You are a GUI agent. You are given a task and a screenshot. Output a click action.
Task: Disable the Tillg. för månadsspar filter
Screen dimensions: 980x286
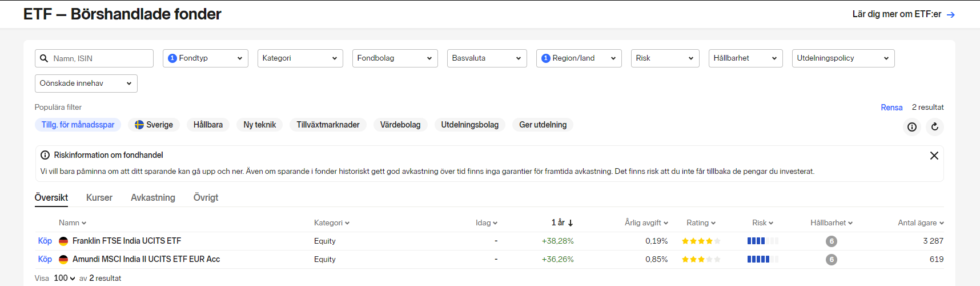coord(78,125)
